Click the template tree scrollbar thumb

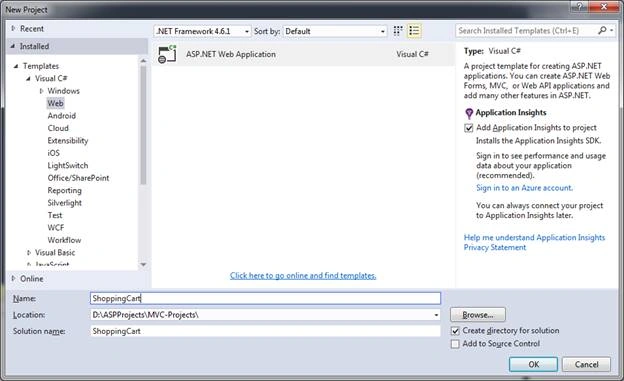tap(143, 125)
